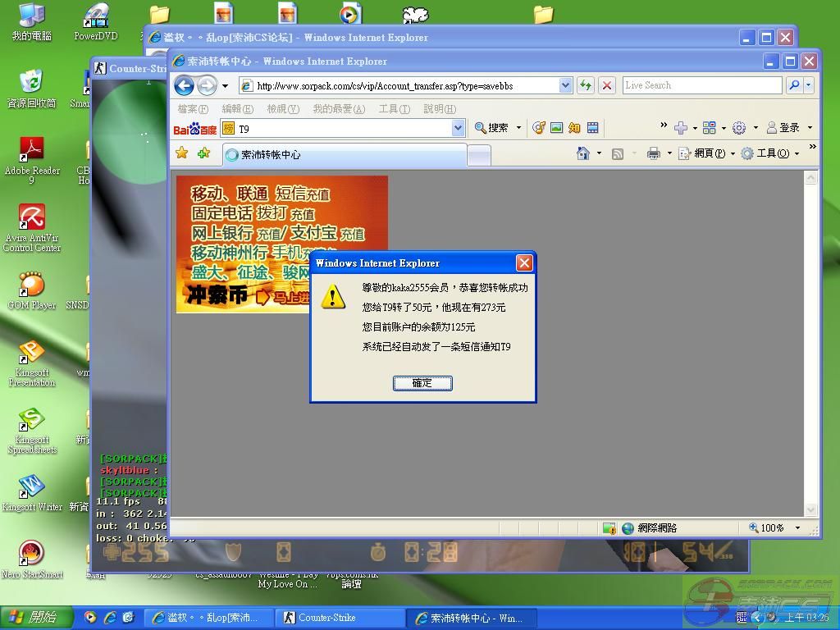Viewport: 840px width, 630px height.
Task: Open the zoom level 100% dropdown
Action: pos(797,528)
